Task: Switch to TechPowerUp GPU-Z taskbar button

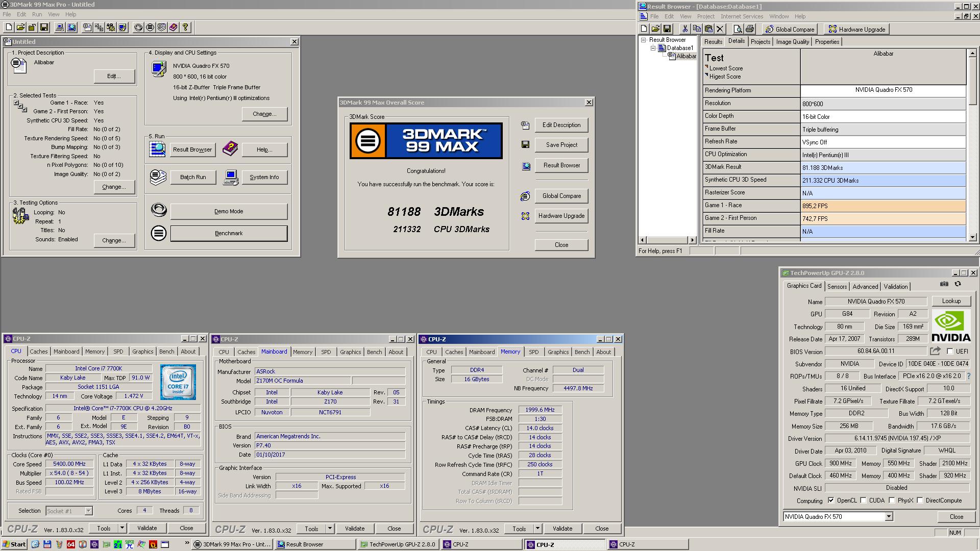Action: pyautogui.click(x=398, y=544)
